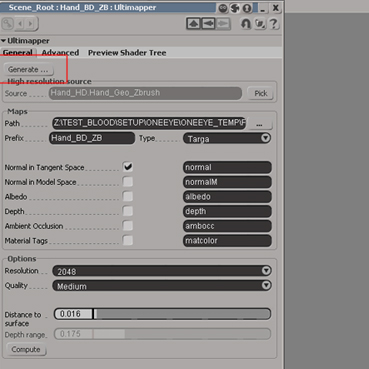Enable the Depth map checkbox
The image size is (369, 369).
(x=128, y=211)
